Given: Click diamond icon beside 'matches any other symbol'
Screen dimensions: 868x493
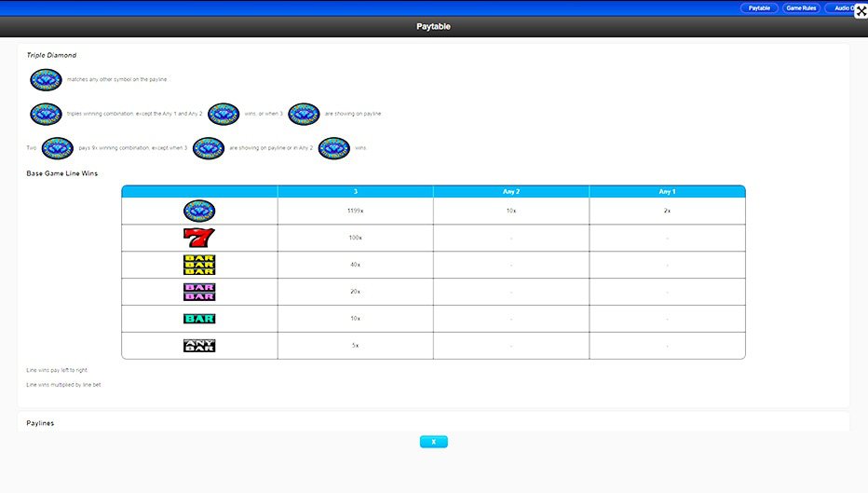Looking at the screenshot, I should pos(46,80).
